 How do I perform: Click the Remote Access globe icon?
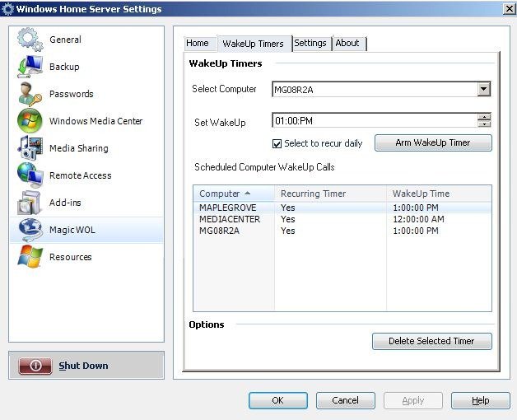pyautogui.click(x=30, y=175)
